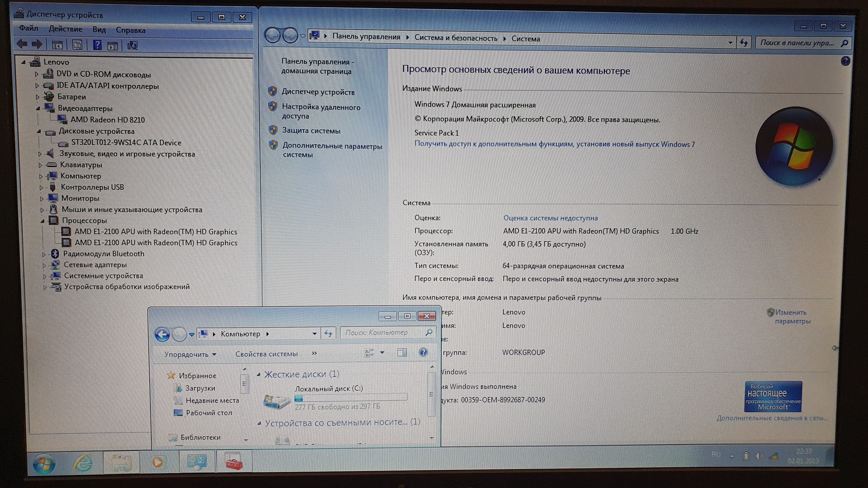Toggle the Explorer preview pane icon
Viewport: 868px width, 488px height.
(402, 352)
